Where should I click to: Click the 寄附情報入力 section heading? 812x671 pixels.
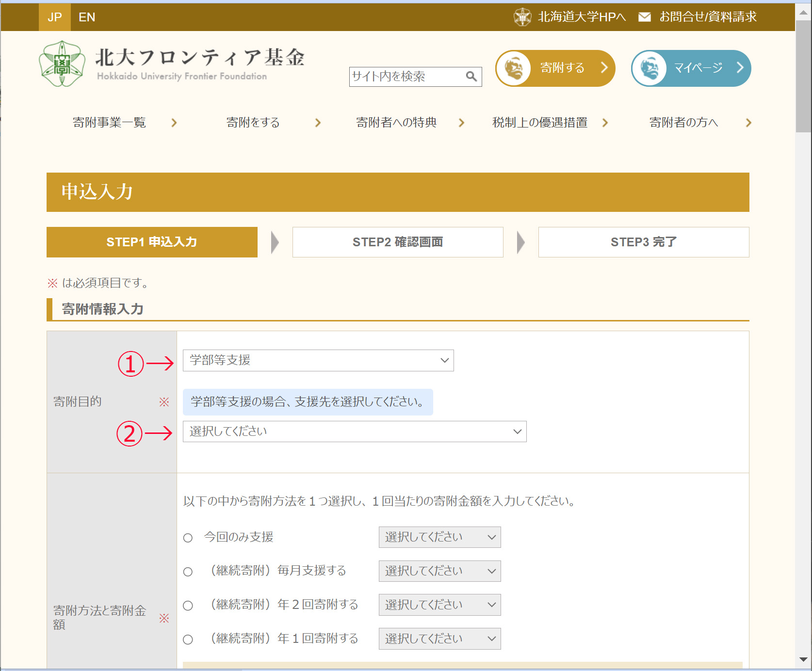tap(103, 309)
